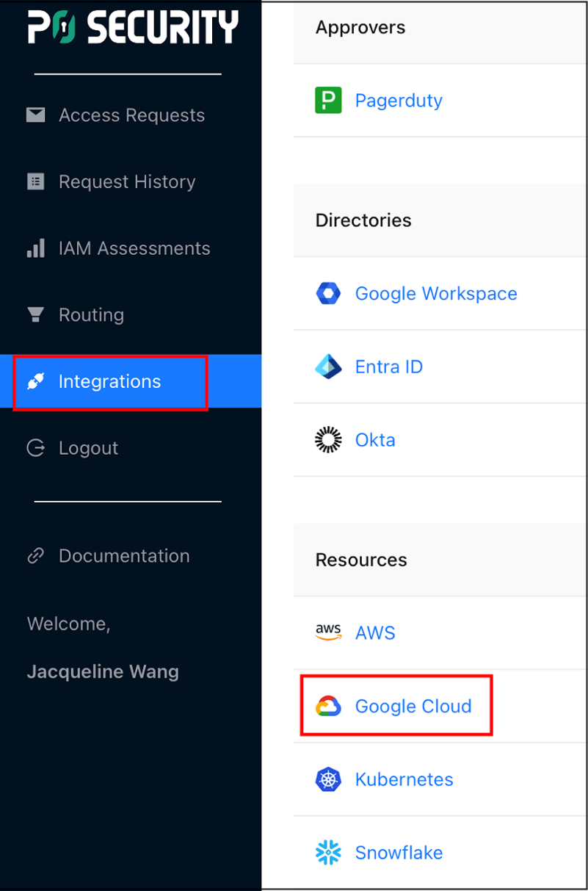
Task: Click the Okta sunburst icon
Action: click(x=328, y=440)
